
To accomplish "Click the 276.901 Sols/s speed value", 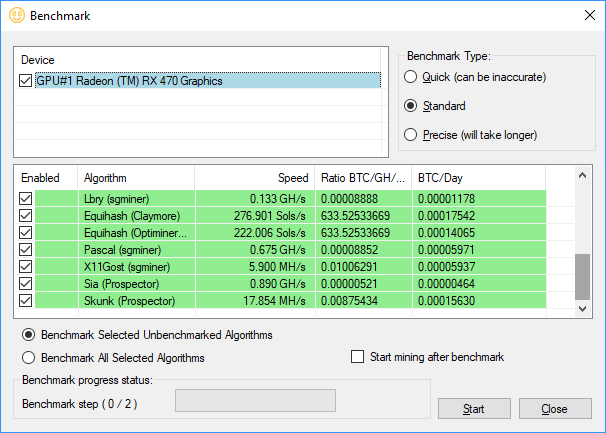I will coord(269,216).
